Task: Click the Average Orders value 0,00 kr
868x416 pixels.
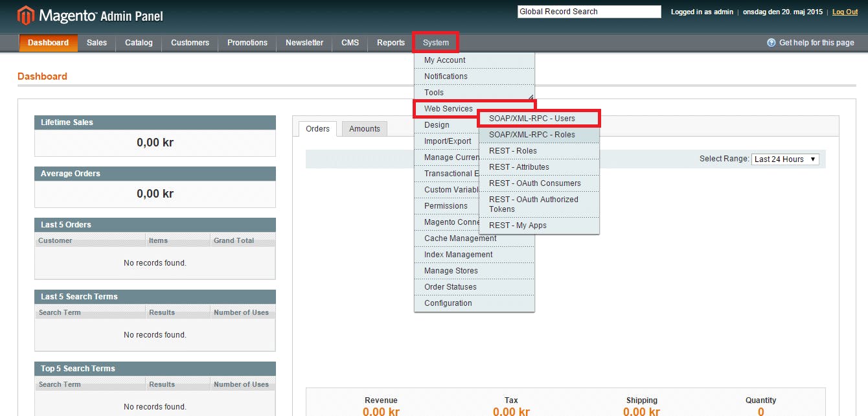Action: pos(155,194)
